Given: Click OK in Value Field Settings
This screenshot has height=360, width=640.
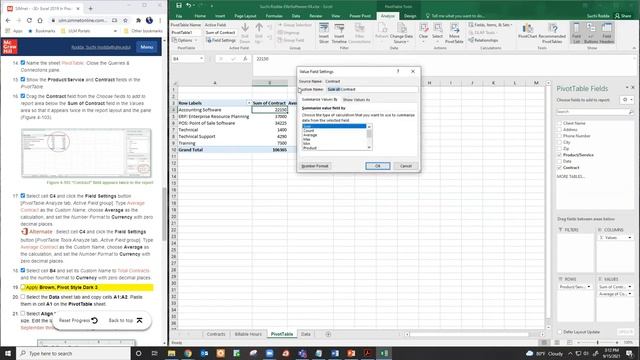Looking at the screenshot, I should (378, 166).
